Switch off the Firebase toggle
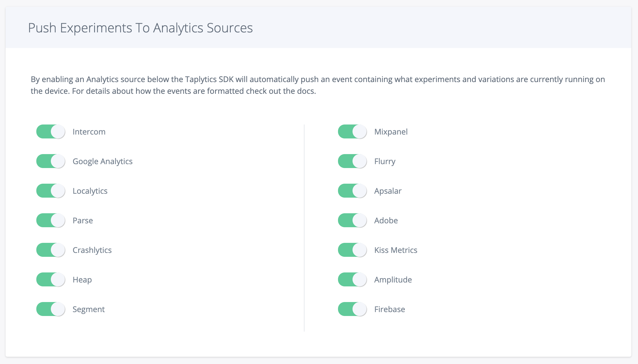This screenshot has height=364, width=638. [352, 309]
